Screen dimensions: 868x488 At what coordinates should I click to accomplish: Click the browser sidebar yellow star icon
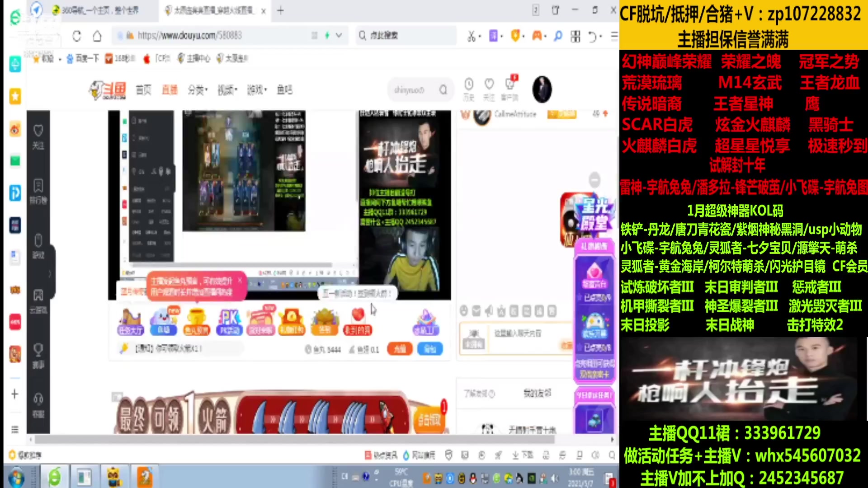15,96
